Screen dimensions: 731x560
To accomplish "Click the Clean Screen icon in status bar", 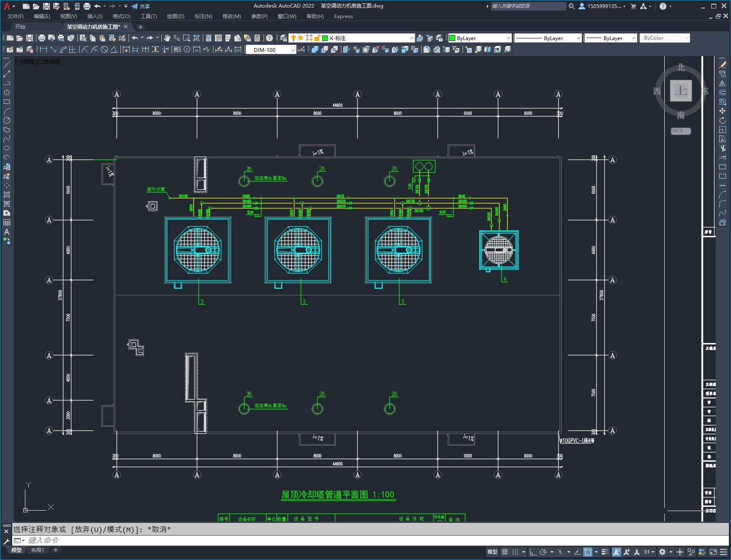I will pyautogui.click(x=713, y=552).
